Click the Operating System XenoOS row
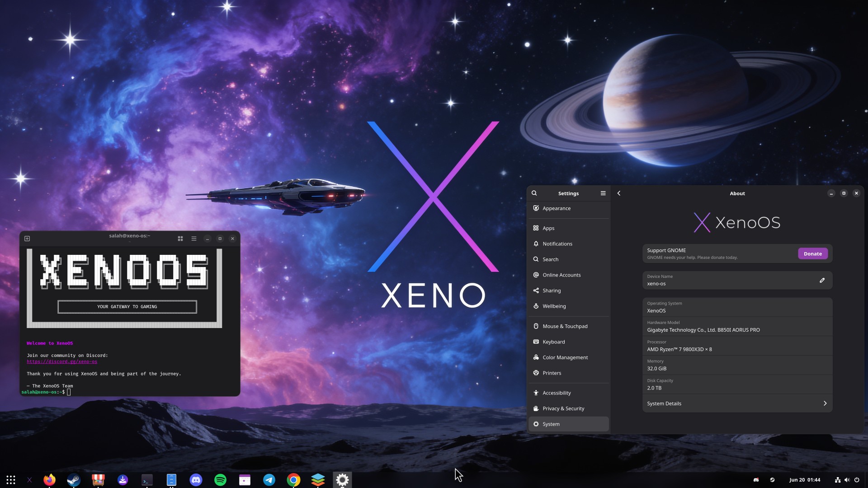 pos(737,307)
